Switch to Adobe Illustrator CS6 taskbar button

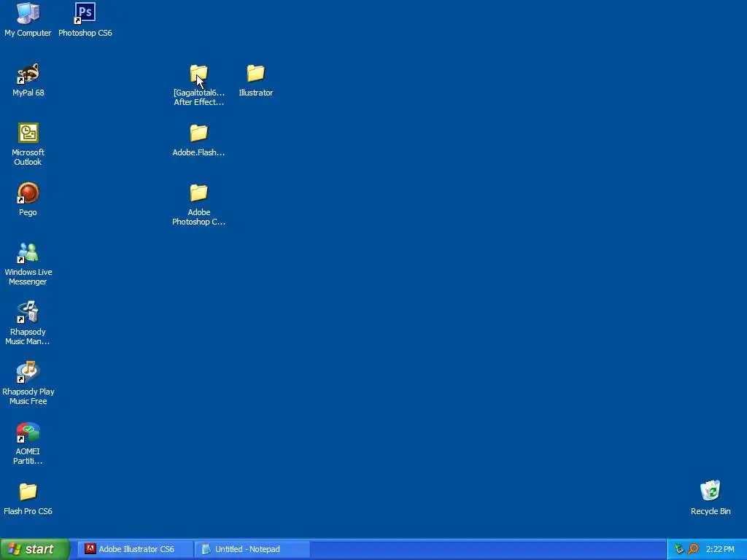tap(135, 549)
